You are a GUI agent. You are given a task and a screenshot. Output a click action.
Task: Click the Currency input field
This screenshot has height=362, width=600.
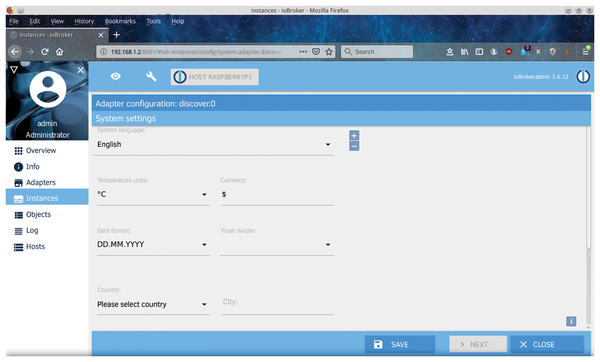point(277,195)
